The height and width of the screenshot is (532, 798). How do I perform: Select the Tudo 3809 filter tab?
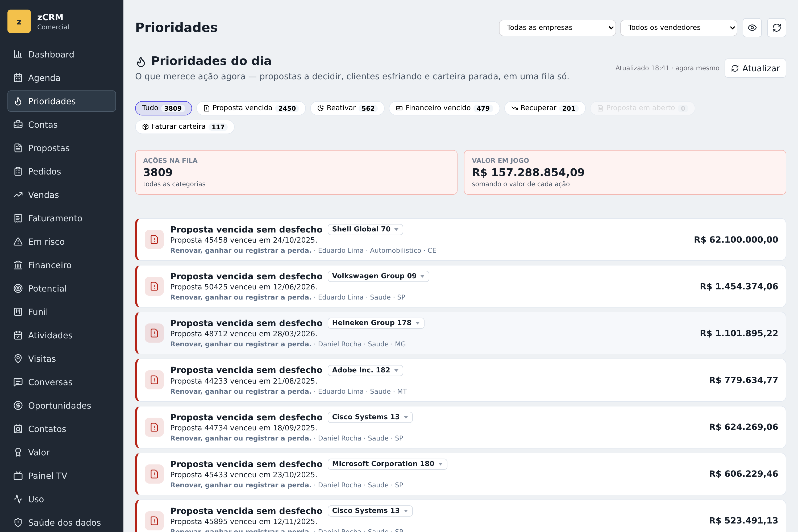coord(163,108)
